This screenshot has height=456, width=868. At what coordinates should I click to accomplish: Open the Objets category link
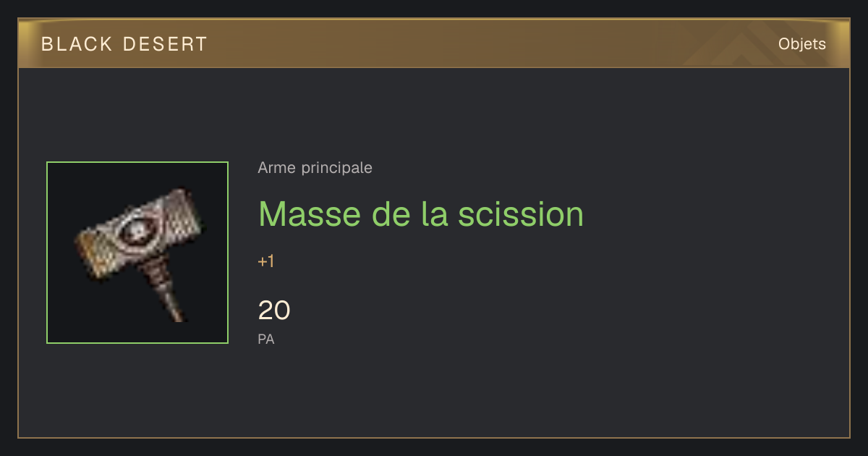pos(801,44)
